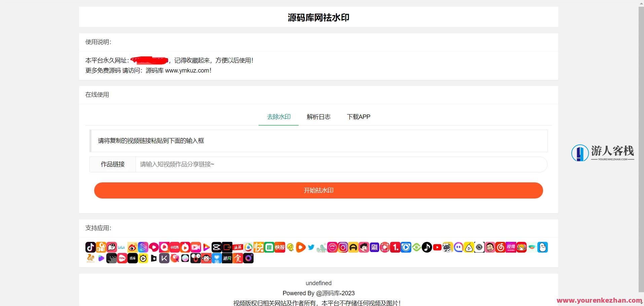This screenshot has width=644, height=306.
Task: Click the orange 开始祛水印 button
Action: (318, 190)
